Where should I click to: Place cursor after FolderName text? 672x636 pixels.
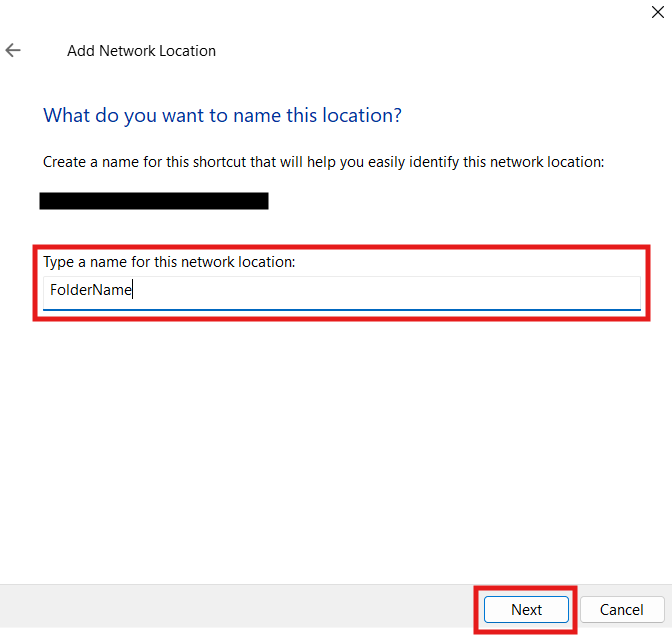[135, 291]
